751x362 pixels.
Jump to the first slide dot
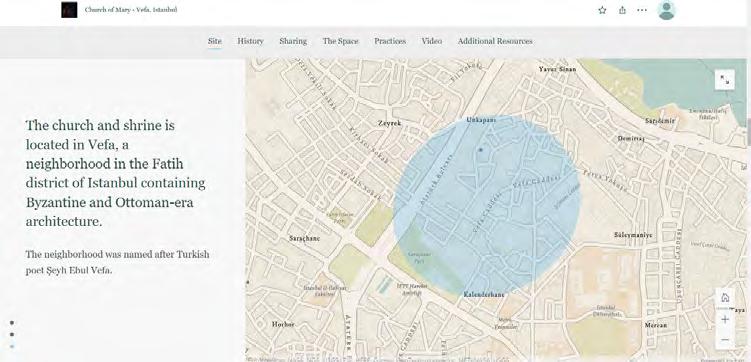(12, 323)
